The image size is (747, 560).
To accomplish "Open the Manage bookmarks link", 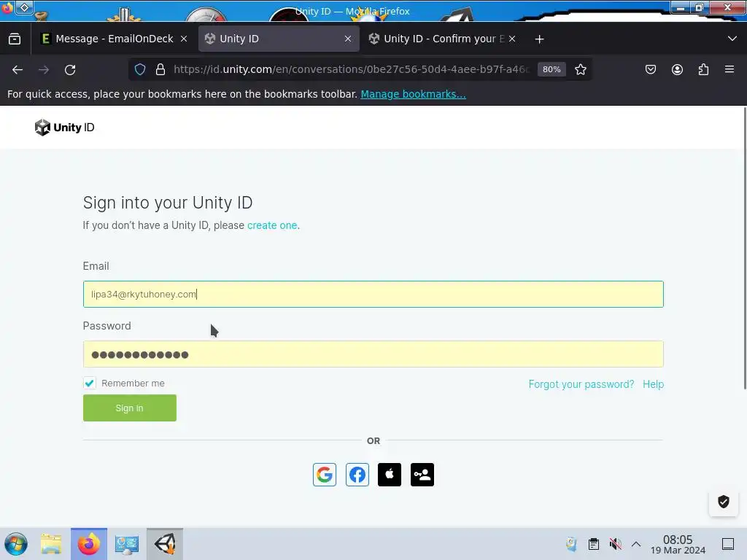I will pos(413,94).
